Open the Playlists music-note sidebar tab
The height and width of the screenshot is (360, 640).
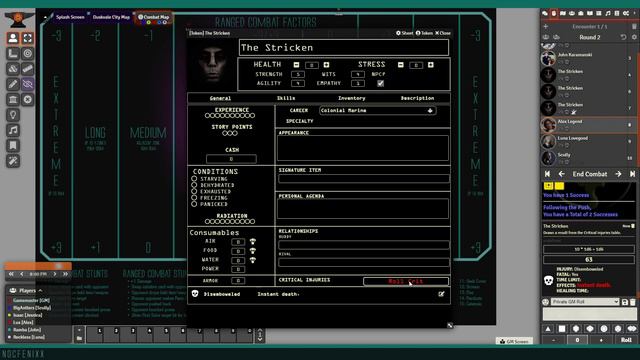[x=608, y=13]
